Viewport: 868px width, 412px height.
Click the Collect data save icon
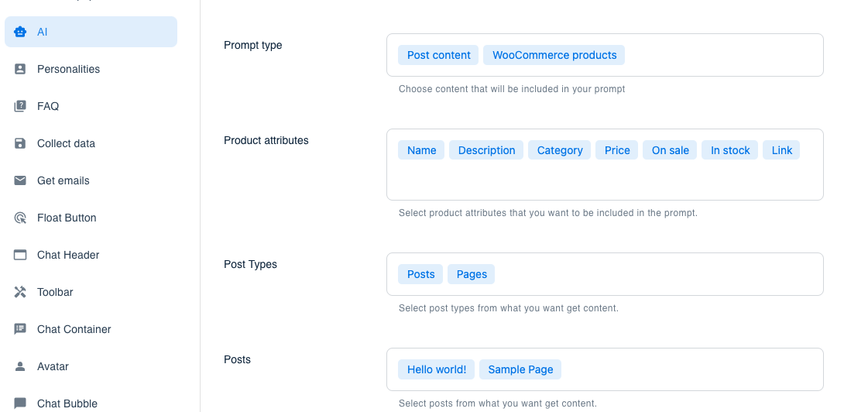[x=21, y=143]
